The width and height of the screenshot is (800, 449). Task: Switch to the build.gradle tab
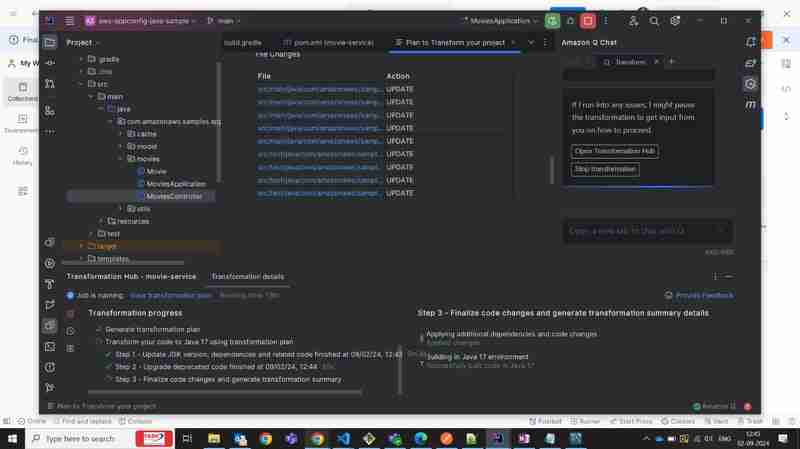point(243,43)
